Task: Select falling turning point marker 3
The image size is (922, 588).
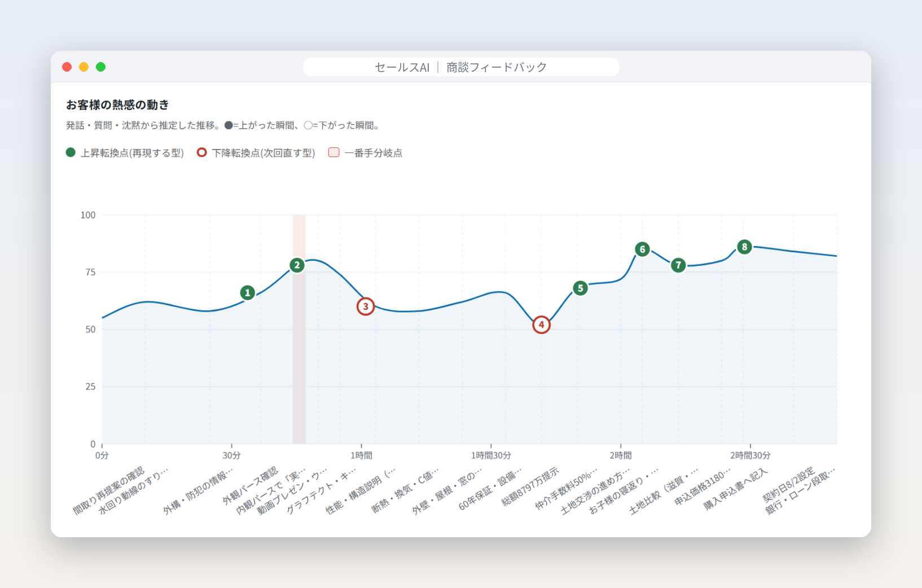Action: point(366,306)
